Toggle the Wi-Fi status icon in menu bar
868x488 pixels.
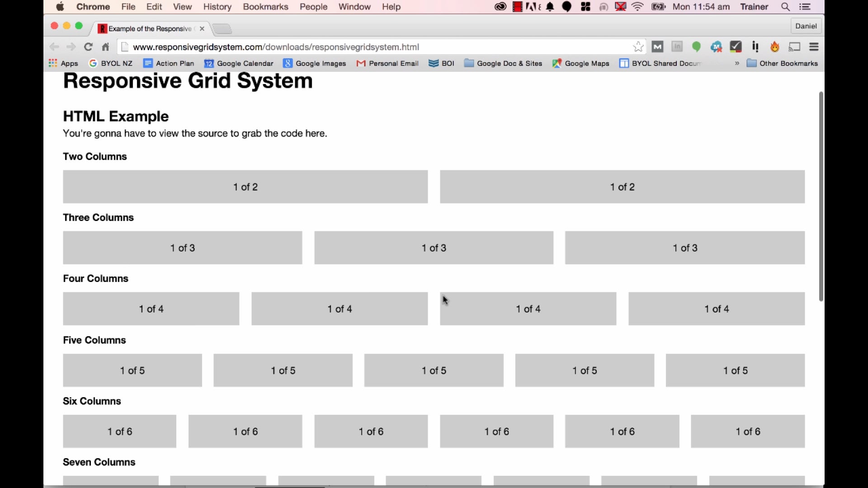637,7
